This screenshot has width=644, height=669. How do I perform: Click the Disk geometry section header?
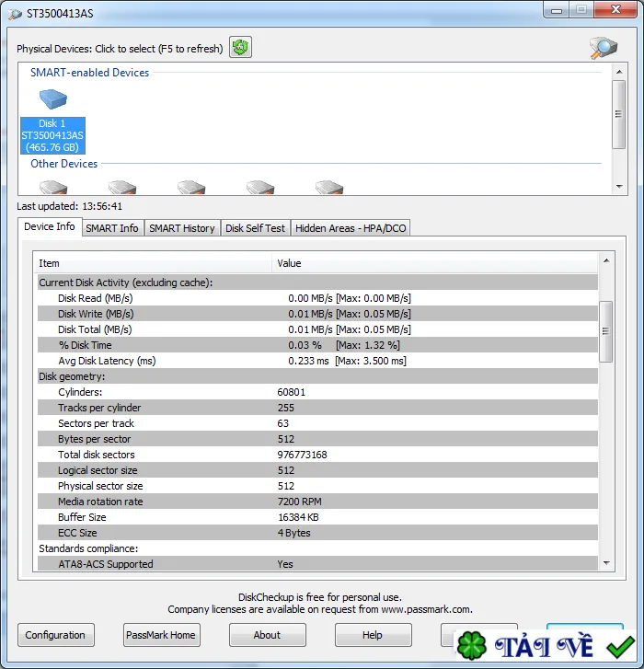point(317,376)
